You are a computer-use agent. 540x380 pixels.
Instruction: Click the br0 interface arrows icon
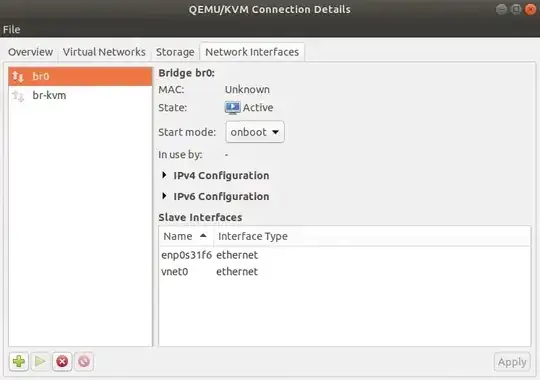coord(18,76)
